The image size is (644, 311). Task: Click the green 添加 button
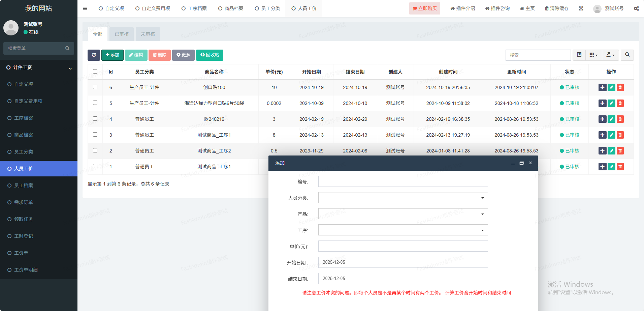tap(112, 55)
